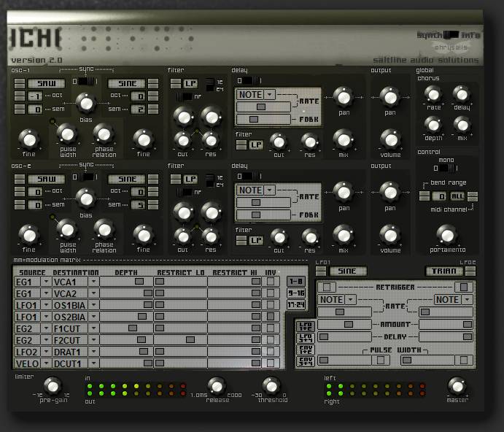Viewport: 504px width, 432px height.
Task: Click chorus delay knob
Action: pos(462,95)
